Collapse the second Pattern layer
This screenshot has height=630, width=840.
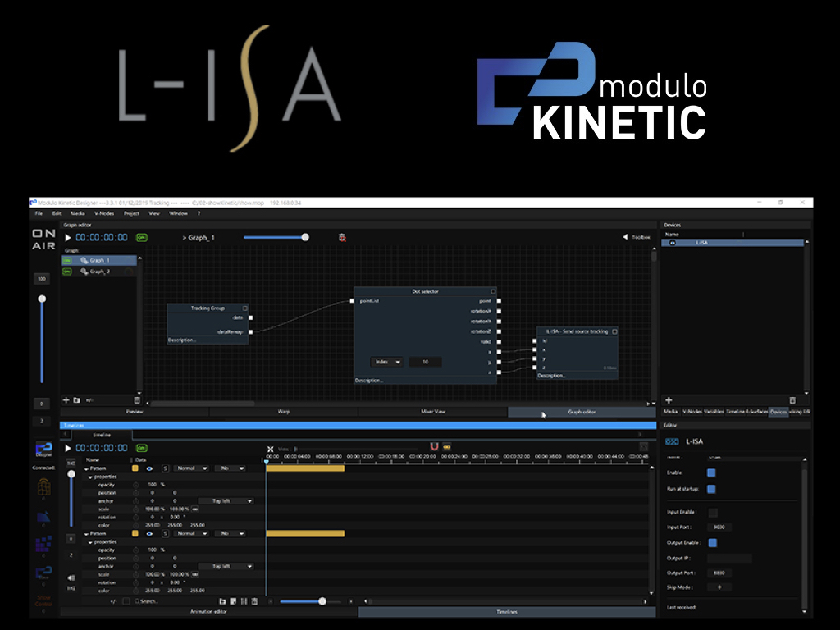(86, 534)
